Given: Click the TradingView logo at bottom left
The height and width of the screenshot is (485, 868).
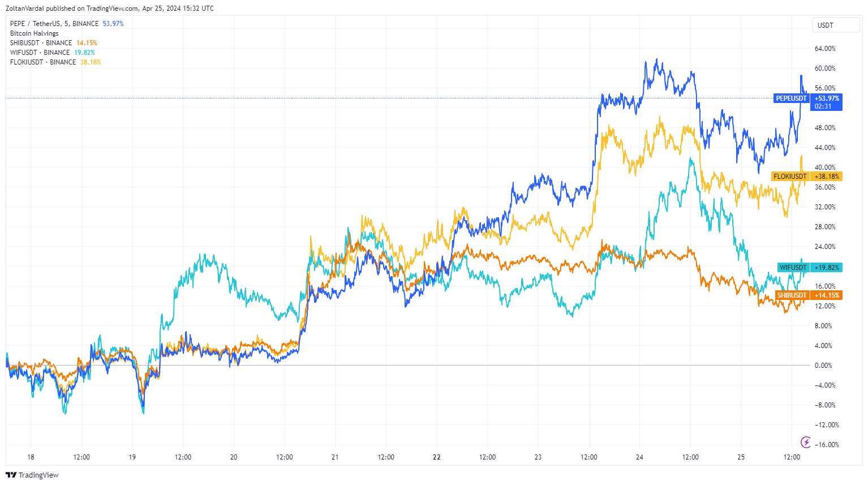Looking at the screenshot, I should tap(32, 475).
